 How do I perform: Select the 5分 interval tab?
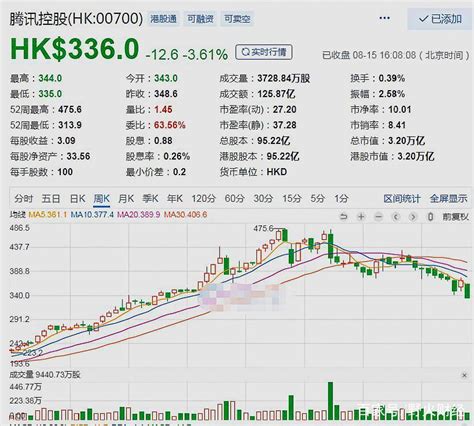click(x=317, y=199)
